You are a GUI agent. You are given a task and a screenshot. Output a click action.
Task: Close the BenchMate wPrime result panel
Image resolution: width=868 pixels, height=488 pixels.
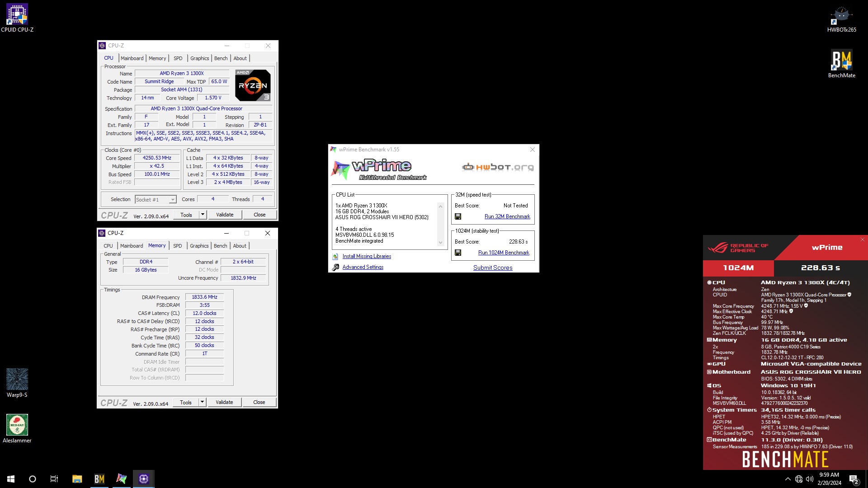tap(862, 239)
